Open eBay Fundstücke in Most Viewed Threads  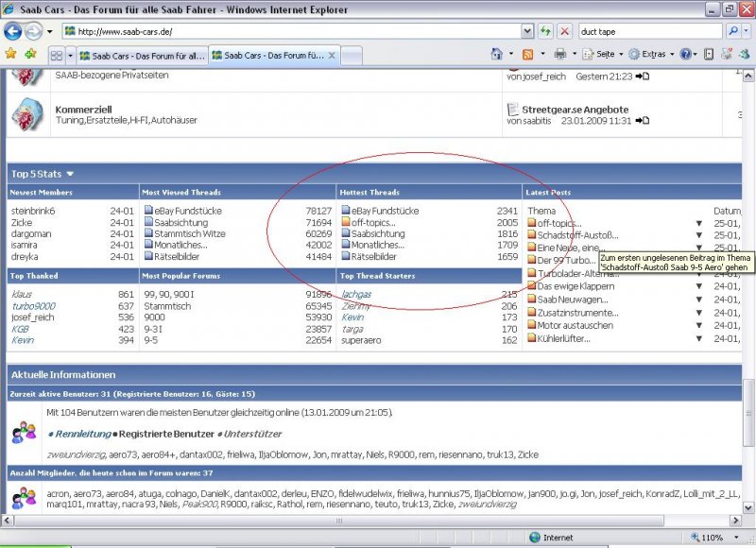pyautogui.click(x=187, y=211)
